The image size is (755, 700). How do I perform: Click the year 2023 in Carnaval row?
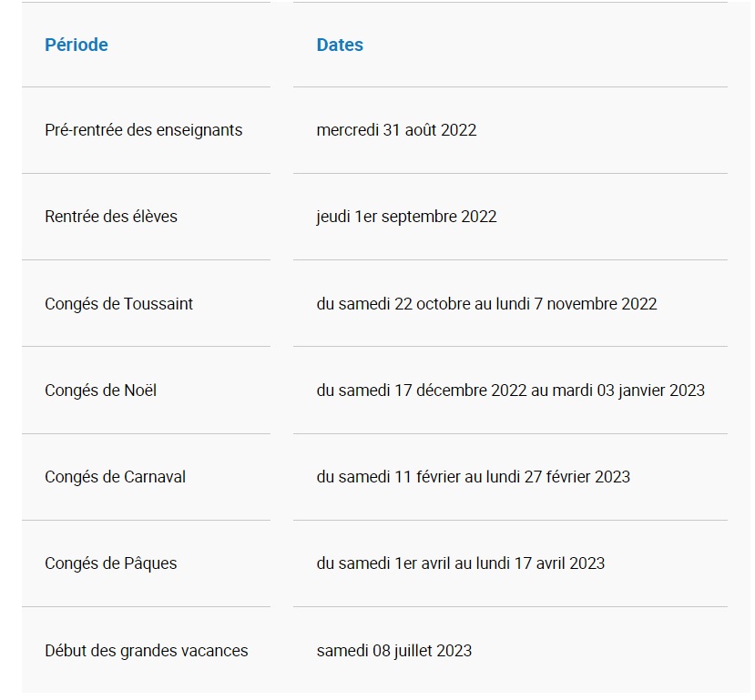612,477
